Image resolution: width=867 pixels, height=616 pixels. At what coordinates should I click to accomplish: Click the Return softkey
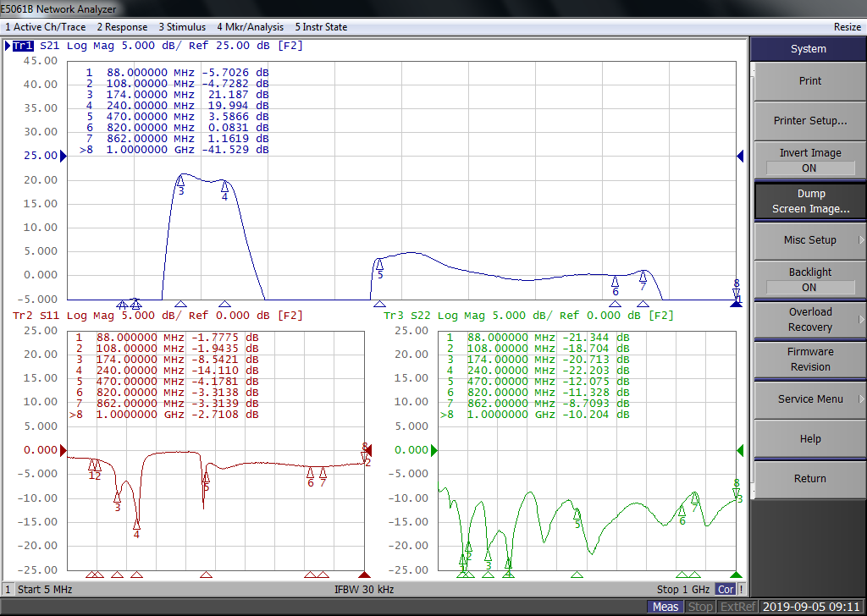coord(809,478)
